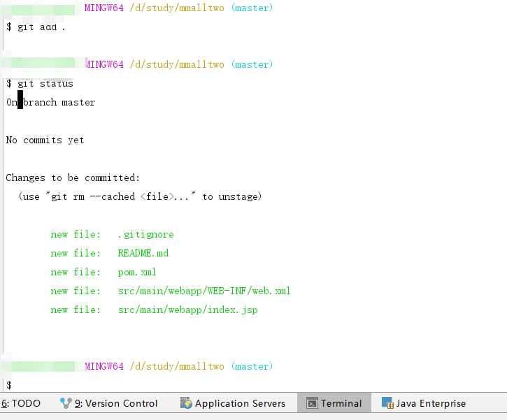
Task: Open the Java Enterprise tab
Action: pyautogui.click(x=424, y=403)
